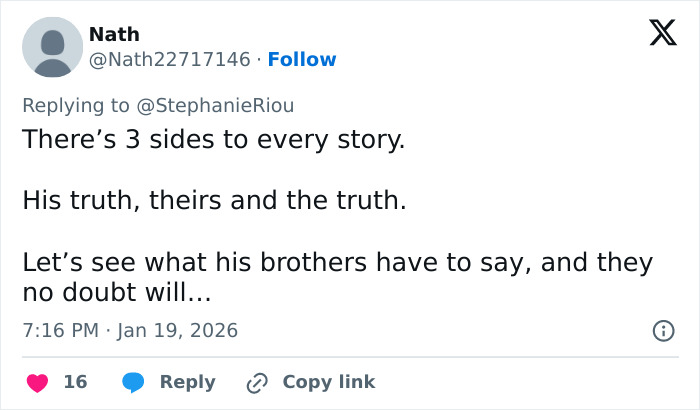The image size is (700, 410).
Task: Click the "His truth, theirs" sentence
Action: pos(214,200)
